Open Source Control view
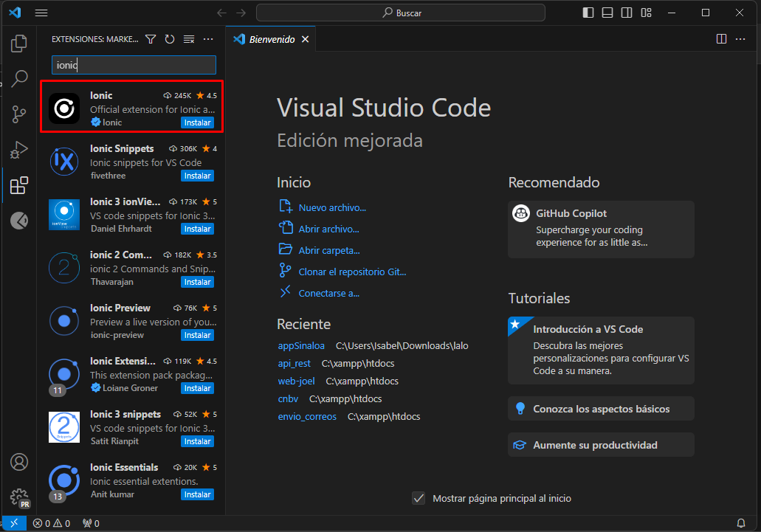The image size is (761, 532). [19, 114]
